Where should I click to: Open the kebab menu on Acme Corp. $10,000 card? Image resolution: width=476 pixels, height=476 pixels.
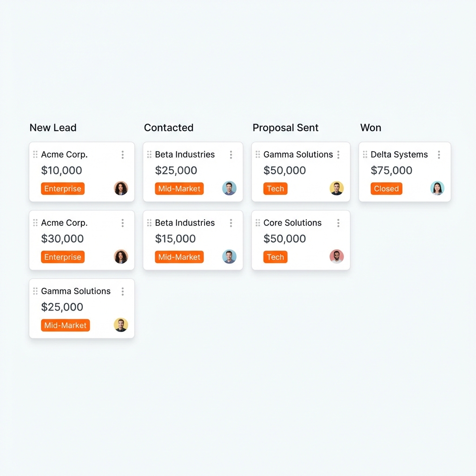tap(122, 154)
